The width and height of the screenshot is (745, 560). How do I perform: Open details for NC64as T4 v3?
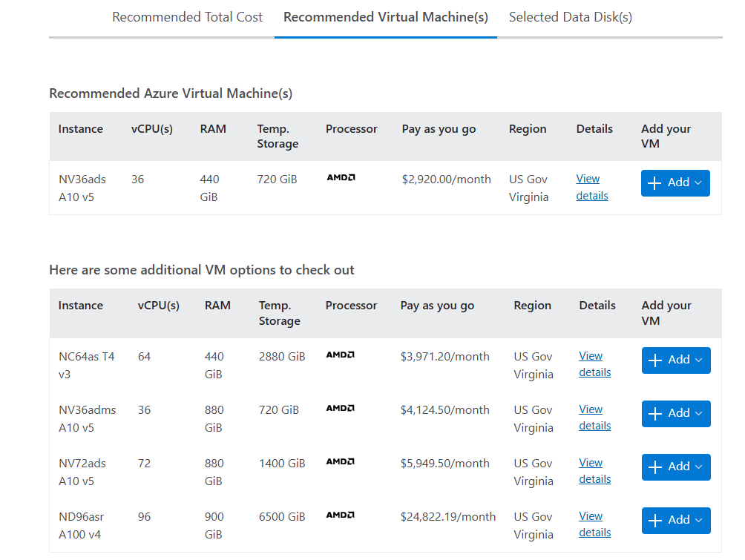594,363
